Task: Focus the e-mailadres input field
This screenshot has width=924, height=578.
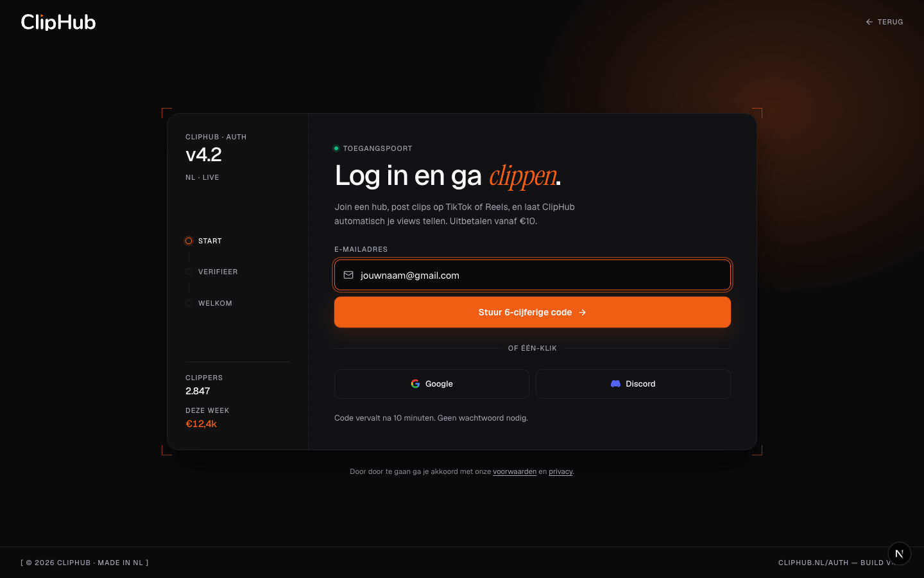Action: pos(533,275)
